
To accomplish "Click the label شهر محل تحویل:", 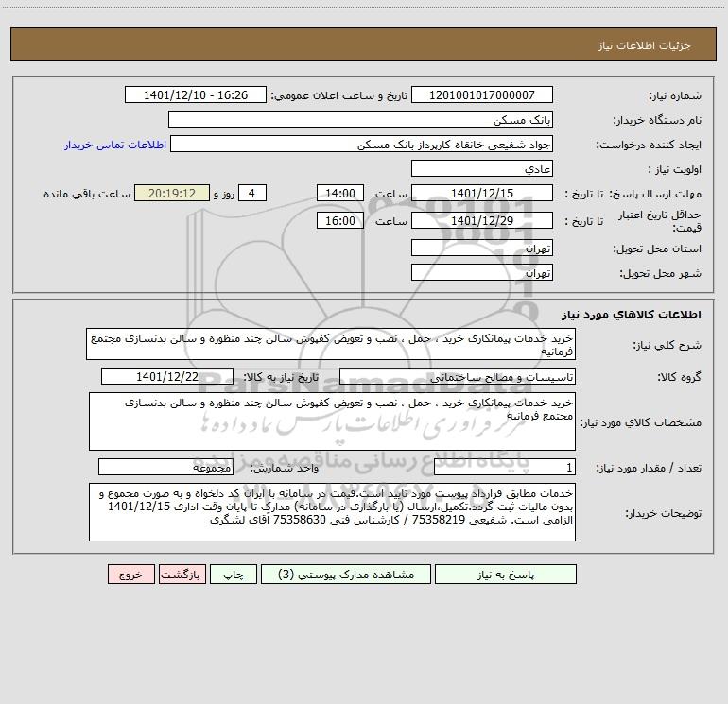I will [x=660, y=273].
